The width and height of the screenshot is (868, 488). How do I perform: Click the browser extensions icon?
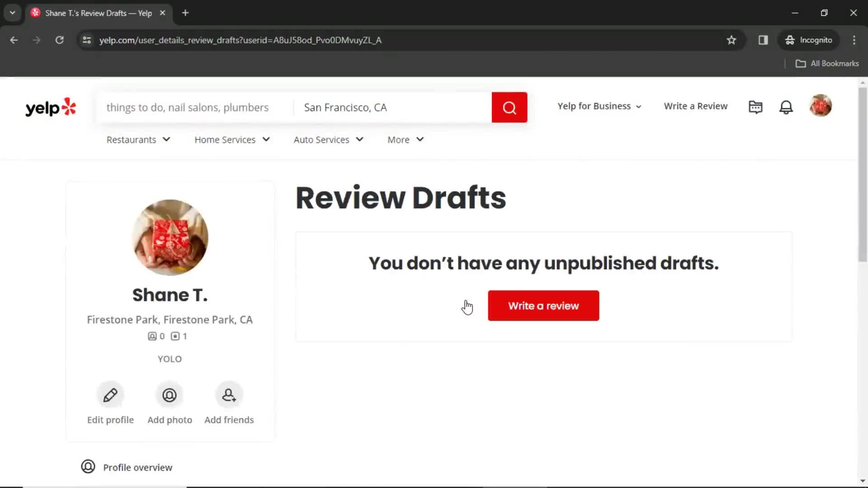763,40
